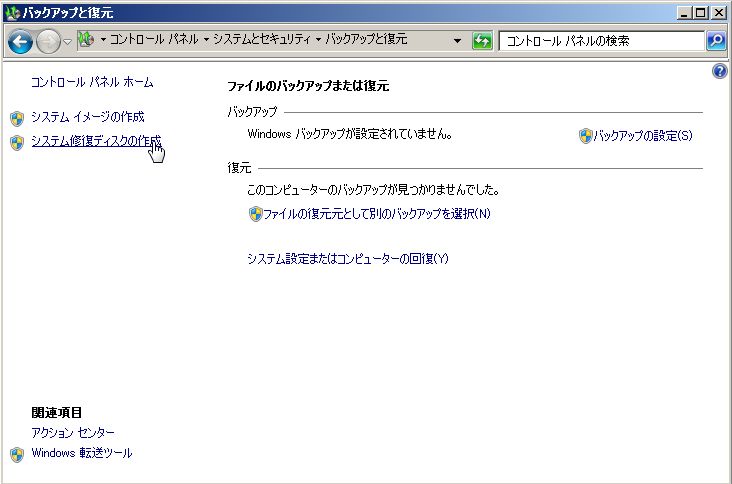Screen dimensions: 732x484
Task: Click the Forward navigation arrow button
Action: (x=48, y=42)
